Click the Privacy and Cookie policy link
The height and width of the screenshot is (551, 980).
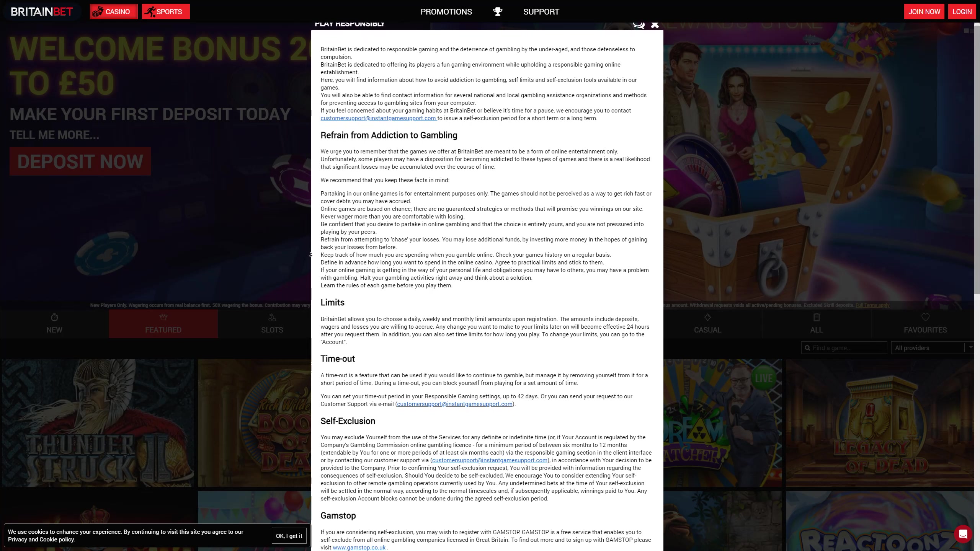click(x=41, y=540)
